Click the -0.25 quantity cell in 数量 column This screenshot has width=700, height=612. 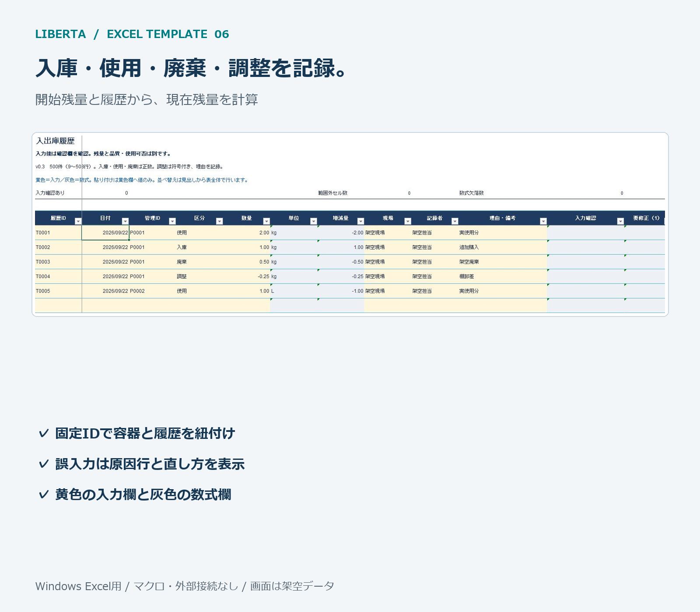(x=247, y=276)
